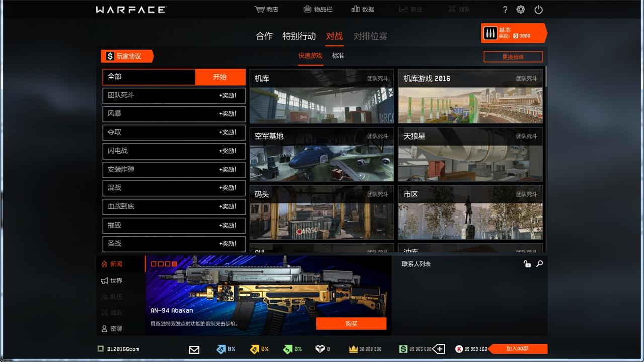Toggle the contact list lock icon
This screenshot has width=644, height=362.
(x=527, y=264)
